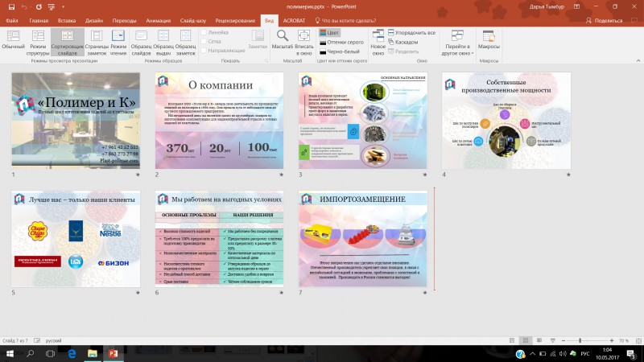Image resolution: width=644 pixels, height=362 pixels.
Task: Open the Главная tab
Action: click(x=39, y=21)
